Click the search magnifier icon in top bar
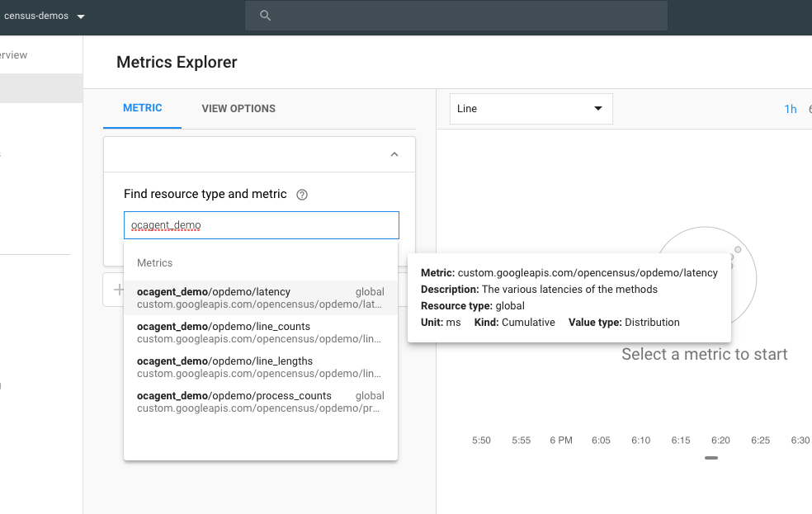This screenshot has height=514, width=812. pyautogui.click(x=265, y=16)
